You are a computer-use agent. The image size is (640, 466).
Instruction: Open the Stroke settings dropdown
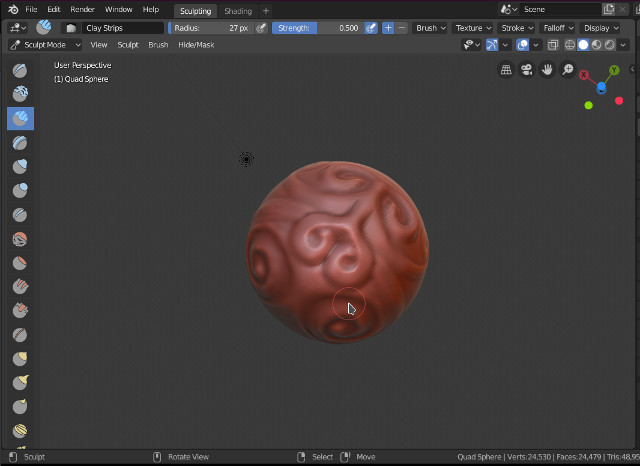(516, 28)
